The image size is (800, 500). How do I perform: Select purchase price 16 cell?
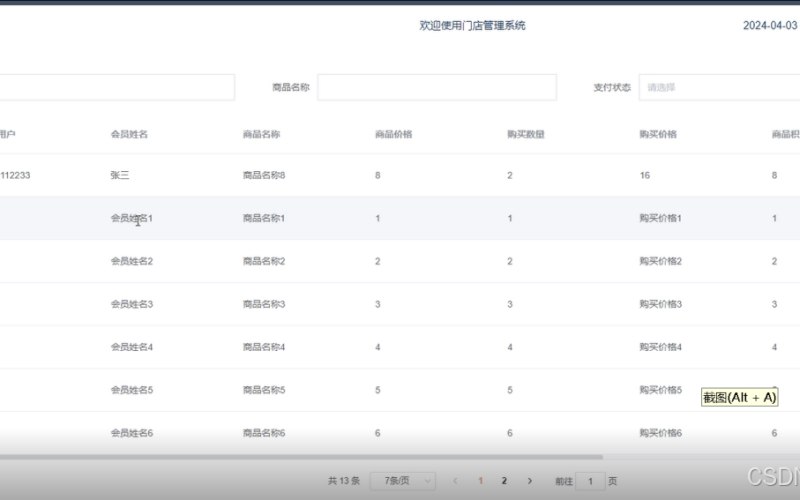644,175
